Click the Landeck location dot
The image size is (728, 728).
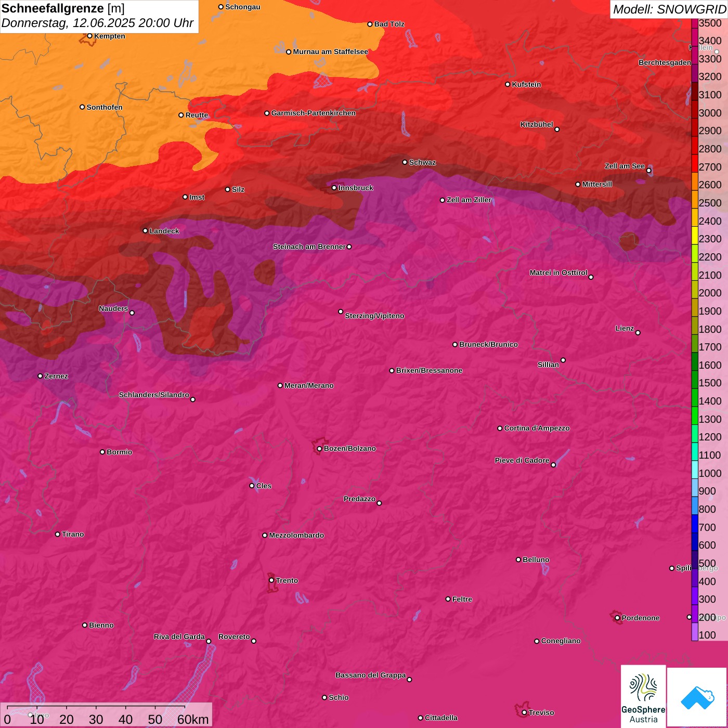145,231
